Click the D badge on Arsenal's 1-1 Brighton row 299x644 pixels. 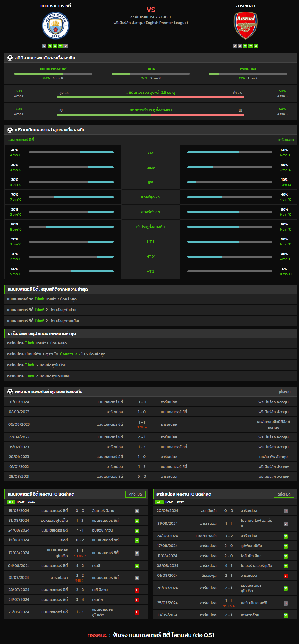[286, 524]
